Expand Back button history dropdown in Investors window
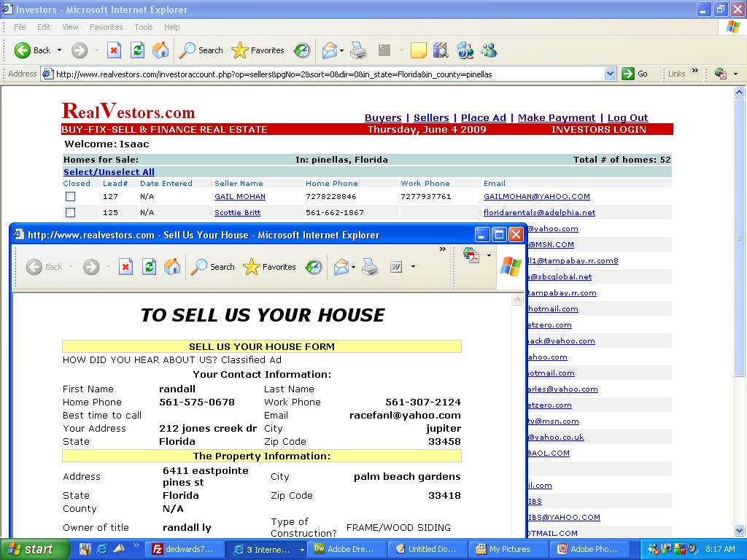Screen dimensions: 747x560 click(59, 50)
